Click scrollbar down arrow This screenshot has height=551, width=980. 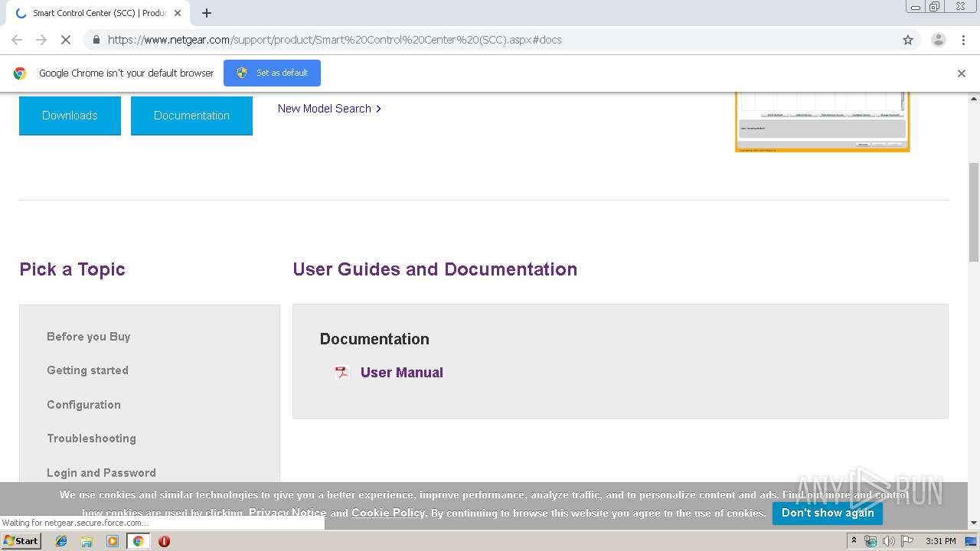pyautogui.click(x=974, y=523)
